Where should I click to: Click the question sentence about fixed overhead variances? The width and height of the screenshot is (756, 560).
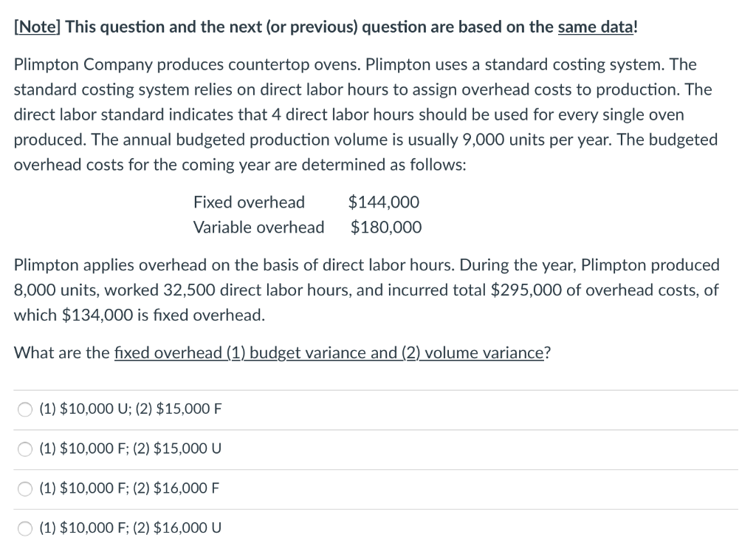pos(281,353)
